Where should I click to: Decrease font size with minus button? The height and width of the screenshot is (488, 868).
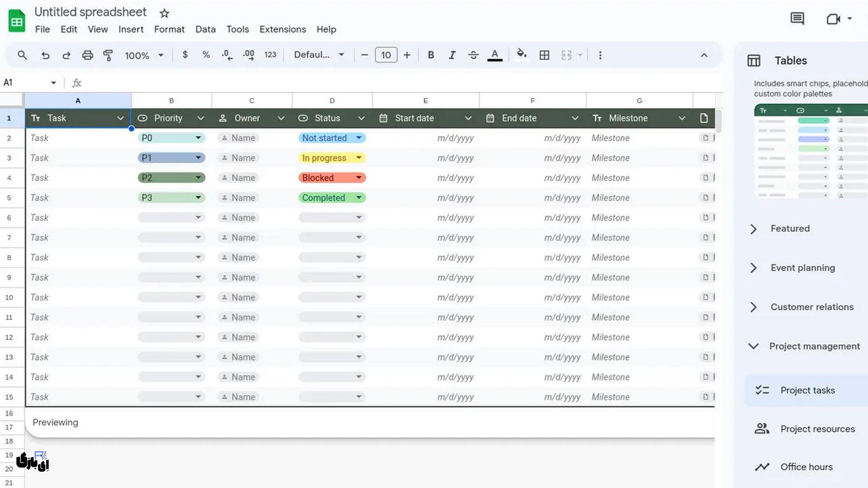365,55
